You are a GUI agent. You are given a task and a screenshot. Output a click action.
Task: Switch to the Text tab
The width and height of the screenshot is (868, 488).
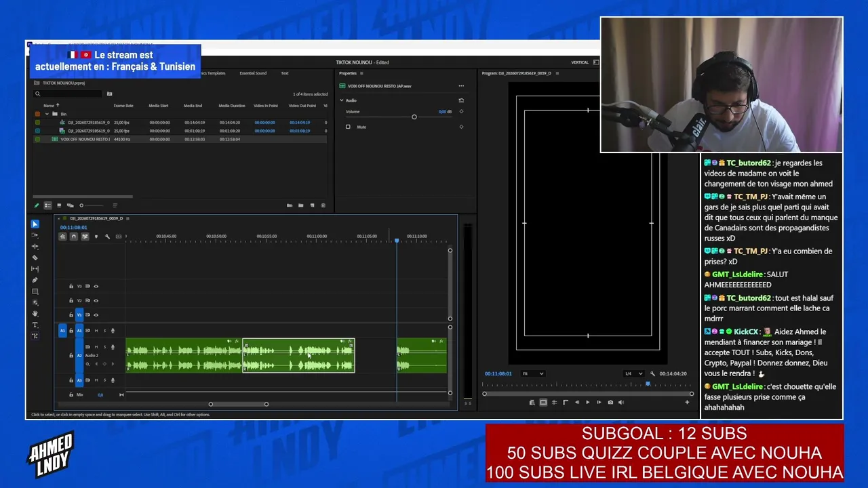click(285, 73)
